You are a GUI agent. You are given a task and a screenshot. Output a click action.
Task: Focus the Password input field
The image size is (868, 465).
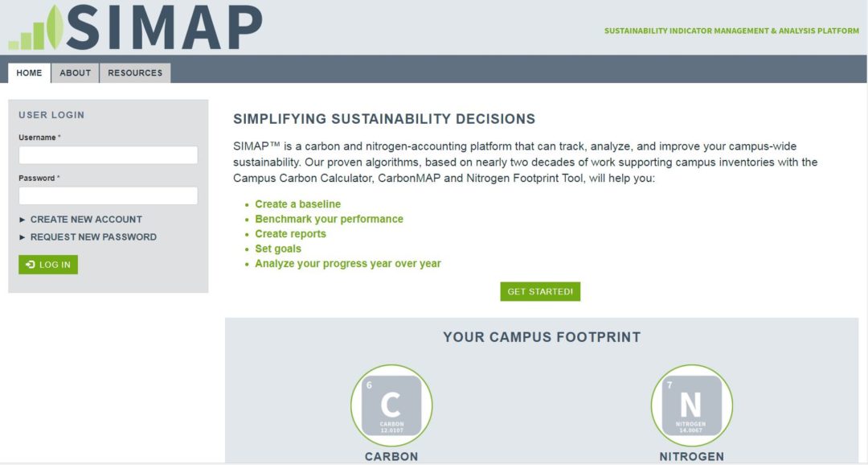tap(108, 195)
